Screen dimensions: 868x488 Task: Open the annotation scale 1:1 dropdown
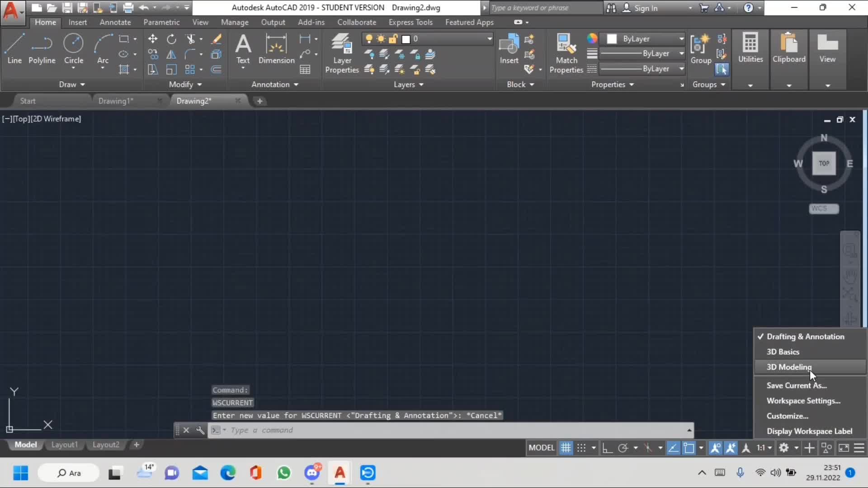[x=764, y=448]
